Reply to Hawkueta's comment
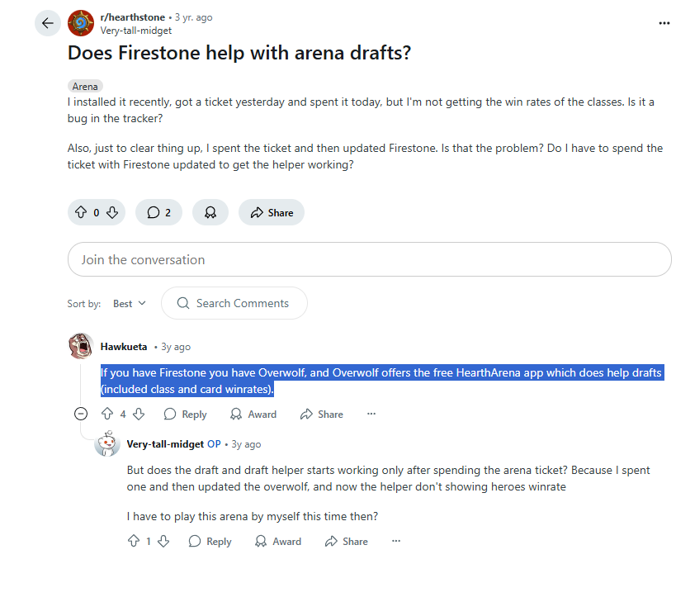Viewport: 676px width, 616px height. pyautogui.click(x=186, y=415)
